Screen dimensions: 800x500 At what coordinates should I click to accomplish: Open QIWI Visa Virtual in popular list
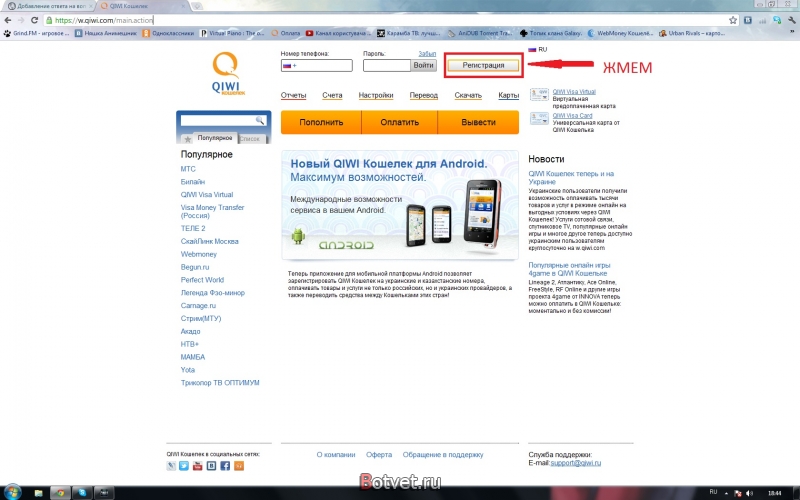[207, 194]
